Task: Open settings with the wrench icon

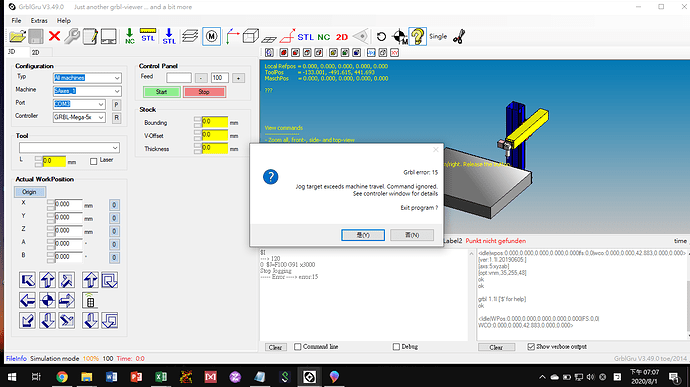Action: coord(72,37)
